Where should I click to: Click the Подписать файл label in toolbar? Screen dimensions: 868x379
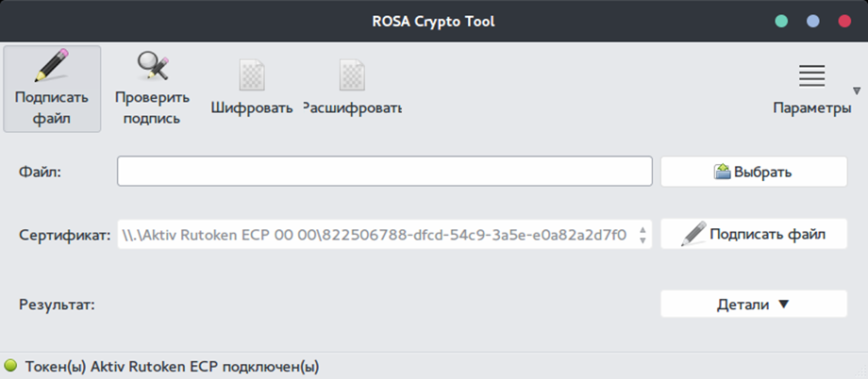(52, 107)
